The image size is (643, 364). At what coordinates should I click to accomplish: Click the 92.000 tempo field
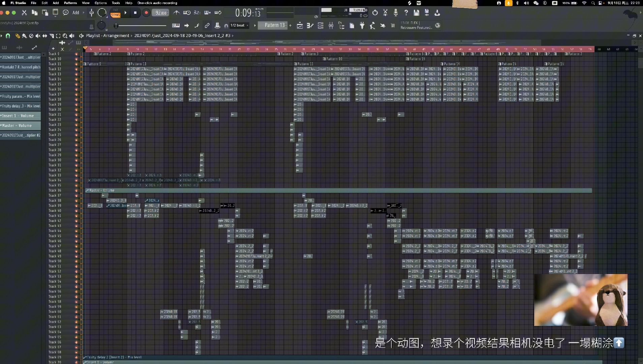pos(161,13)
